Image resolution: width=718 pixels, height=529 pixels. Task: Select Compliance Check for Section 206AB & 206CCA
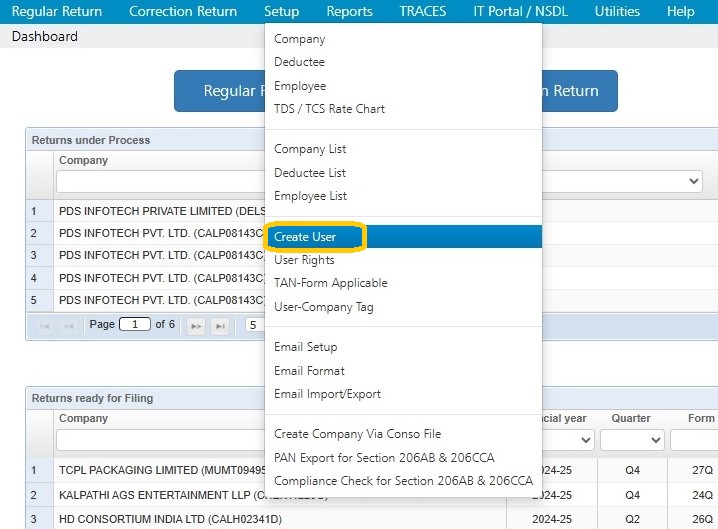(x=403, y=481)
